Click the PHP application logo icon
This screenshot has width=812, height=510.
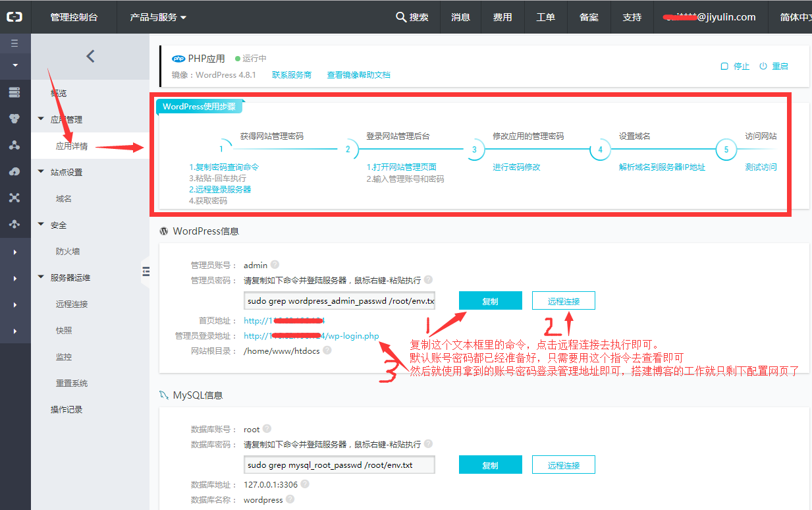(178, 59)
